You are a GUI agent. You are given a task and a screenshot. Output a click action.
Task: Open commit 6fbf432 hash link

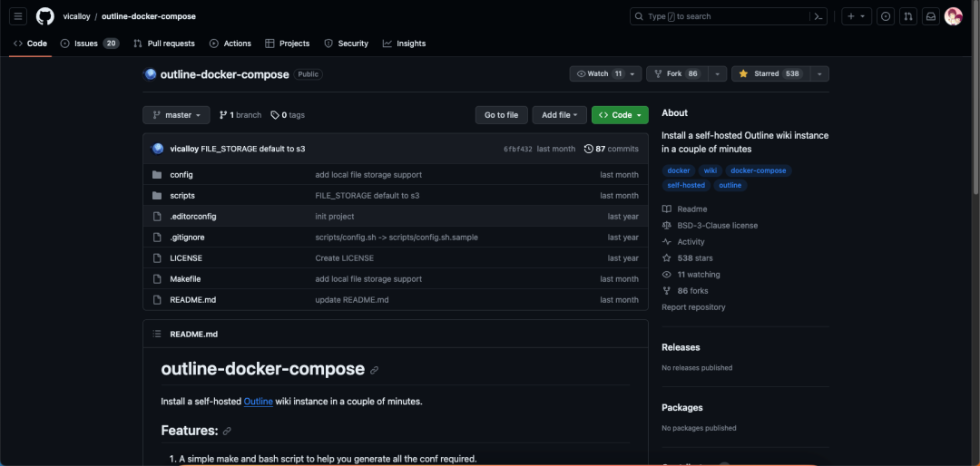click(518, 150)
